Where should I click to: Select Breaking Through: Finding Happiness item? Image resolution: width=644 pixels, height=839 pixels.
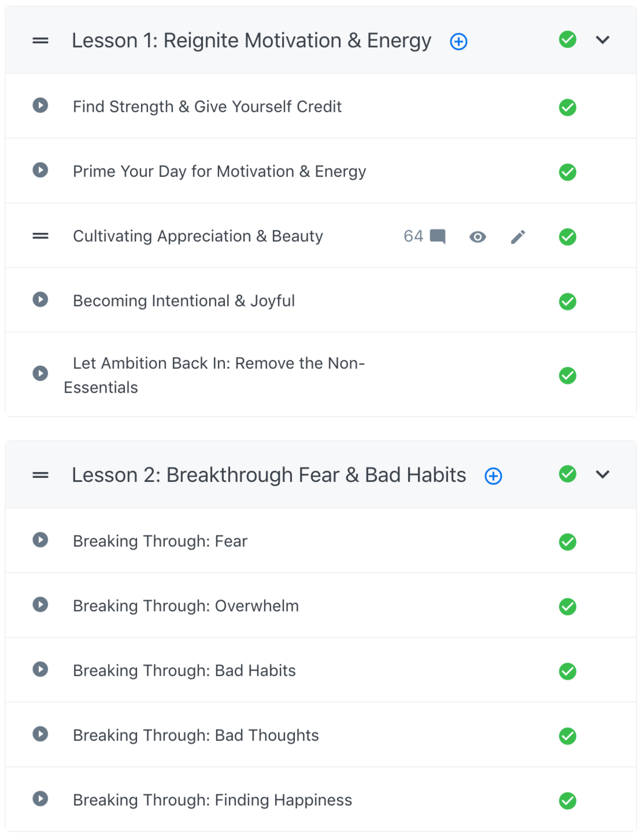(212, 800)
